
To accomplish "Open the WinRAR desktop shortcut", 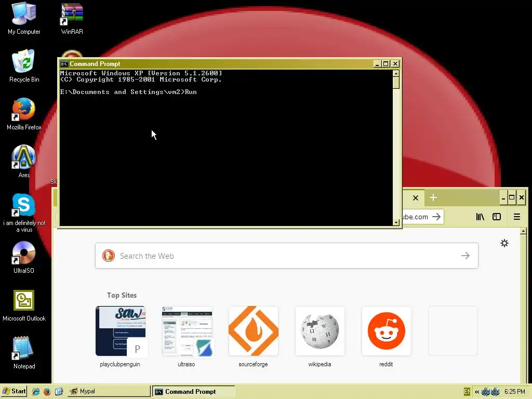I will pos(72,19).
